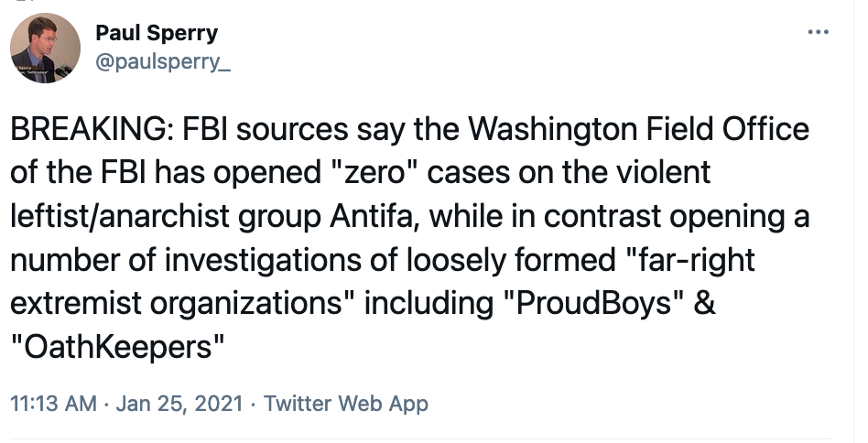Open the Paul Sperry display name link
This screenshot has width=868, height=443.
click(157, 33)
